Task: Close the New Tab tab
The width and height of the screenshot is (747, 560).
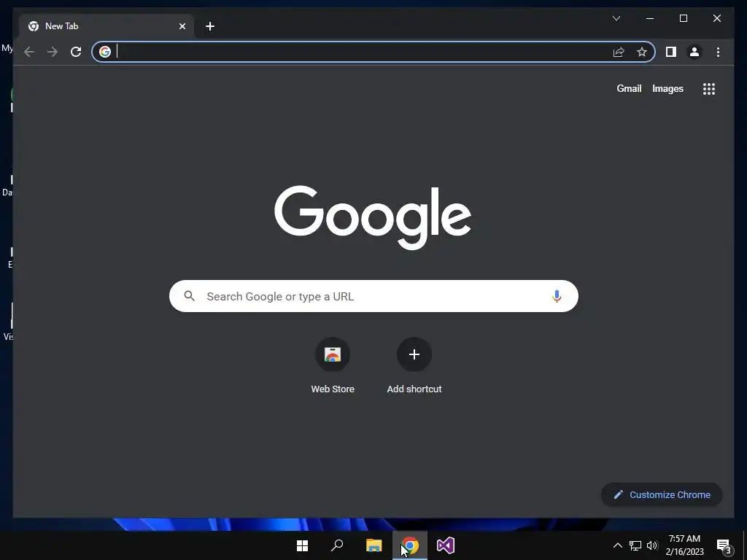Action: (182, 26)
